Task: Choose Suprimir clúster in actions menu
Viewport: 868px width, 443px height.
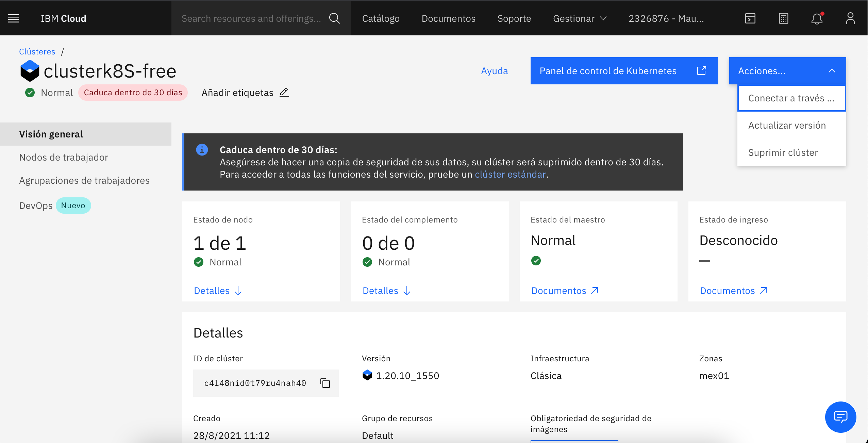Action: coord(791,152)
